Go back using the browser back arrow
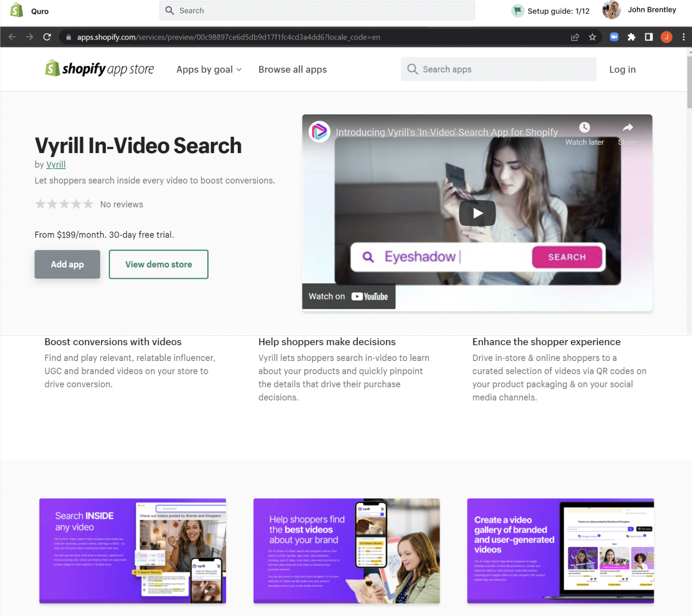The image size is (692, 616). pyautogui.click(x=12, y=37)
